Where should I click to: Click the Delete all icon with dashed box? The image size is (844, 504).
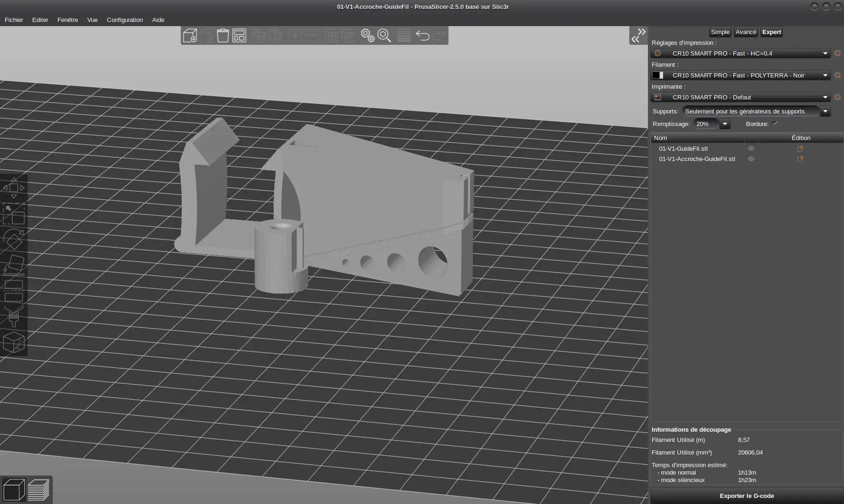pos(207,35)
